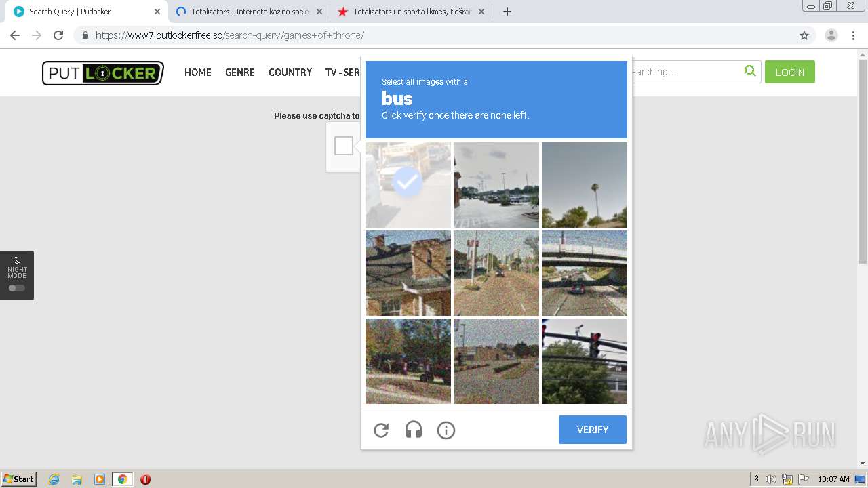This screenshot has width=868, height=488.
Task: Open the network tray icon
Action: coord(787,479)
